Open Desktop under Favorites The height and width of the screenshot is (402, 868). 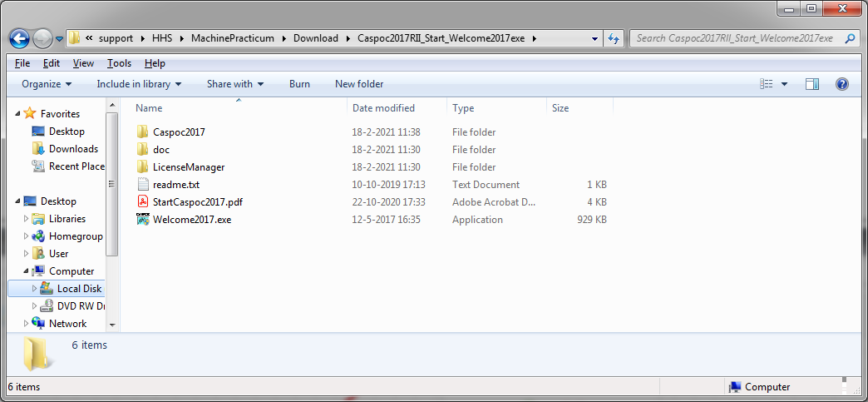(67, 132)
